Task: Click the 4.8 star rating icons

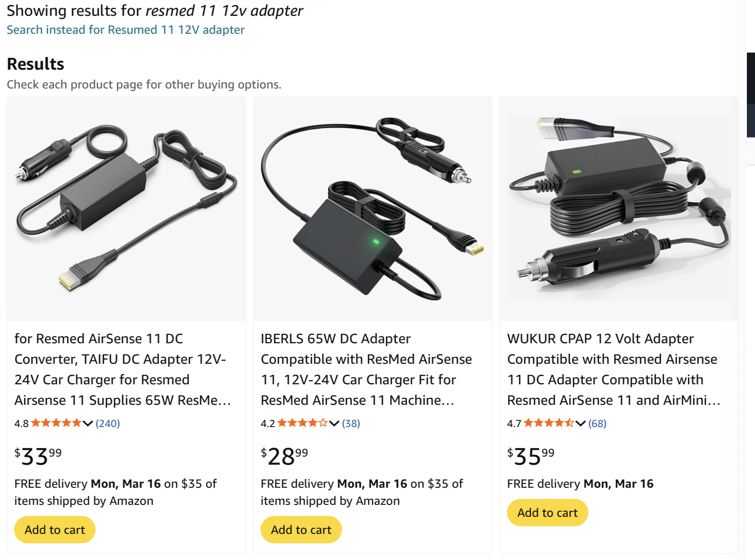Action: pyautogui.click(x=56, y=424)
